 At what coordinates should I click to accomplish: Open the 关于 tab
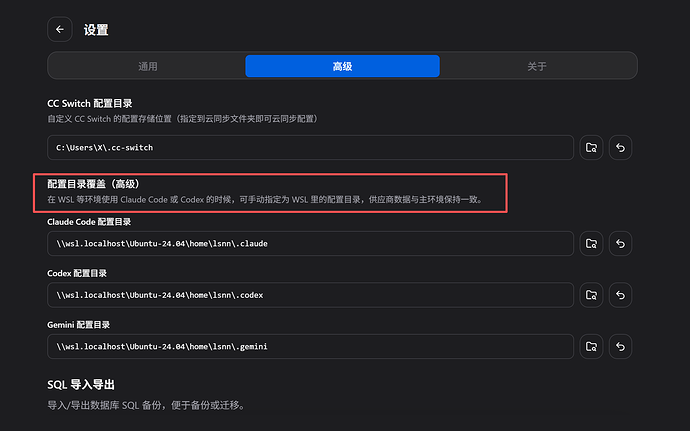click(x=536, y=66)
